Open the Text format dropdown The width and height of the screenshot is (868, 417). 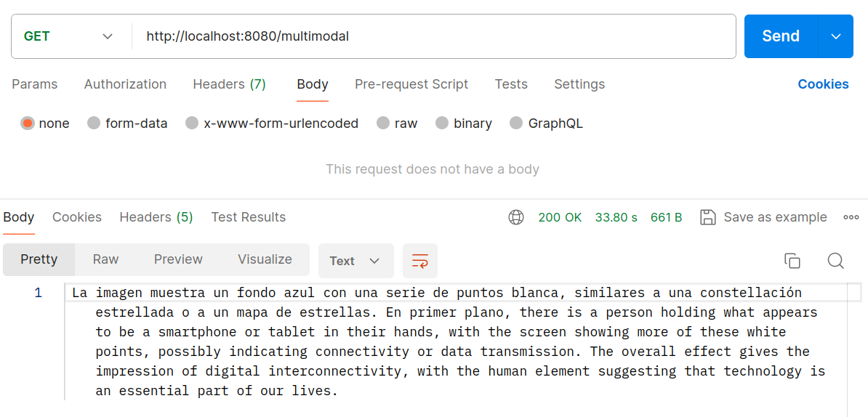tap(356, 261)
